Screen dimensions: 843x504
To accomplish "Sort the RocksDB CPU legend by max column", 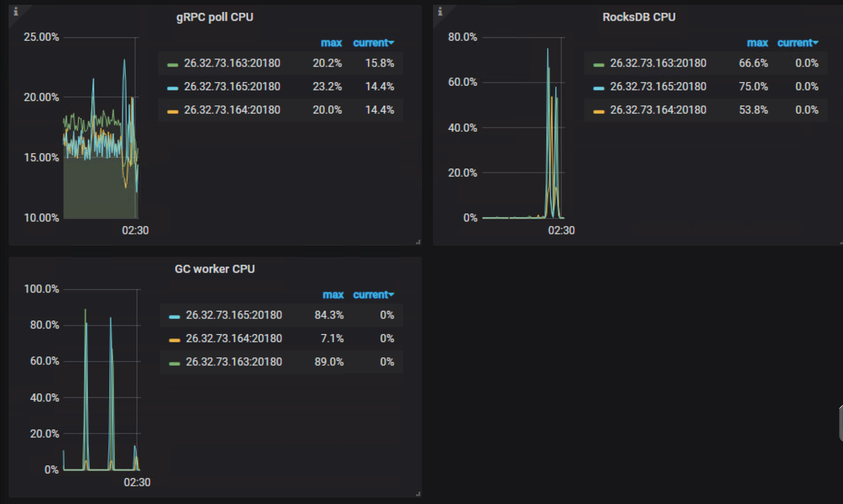I will point(758,43).
